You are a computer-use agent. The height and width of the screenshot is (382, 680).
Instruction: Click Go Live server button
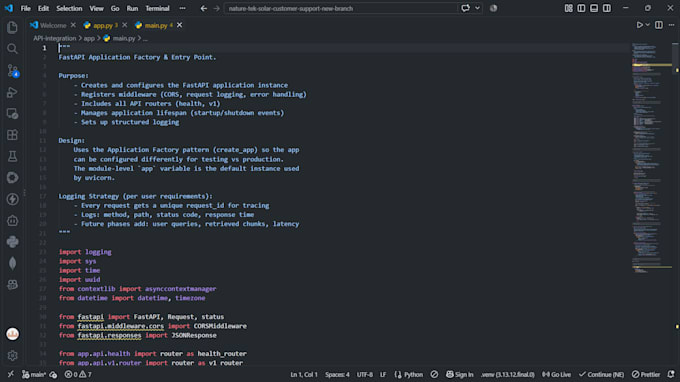(556, 374)
